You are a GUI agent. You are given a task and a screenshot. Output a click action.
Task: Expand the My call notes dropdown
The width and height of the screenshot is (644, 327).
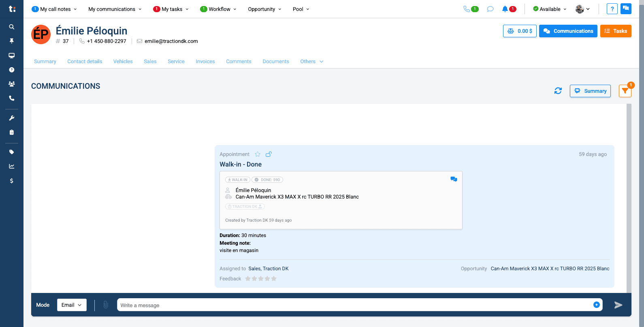54,9
